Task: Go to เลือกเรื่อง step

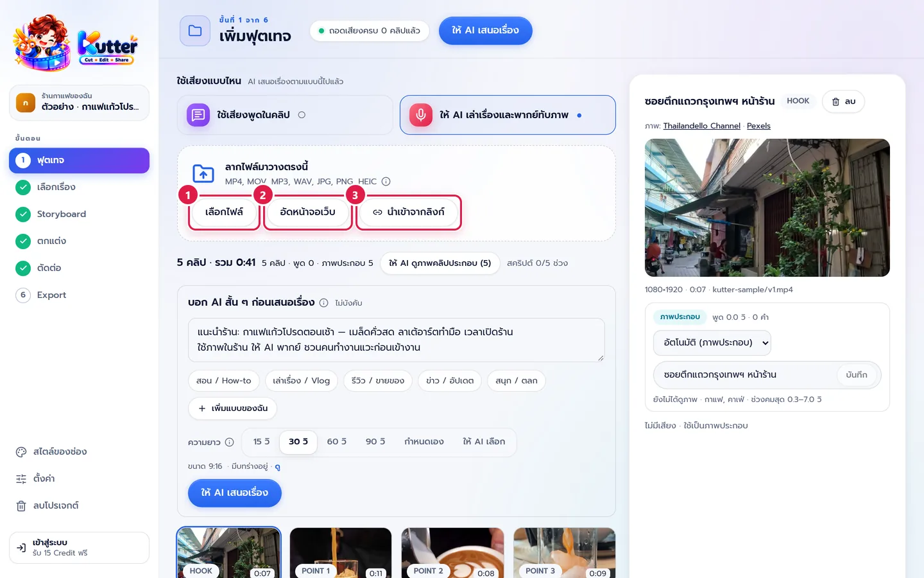Action: 79,188
